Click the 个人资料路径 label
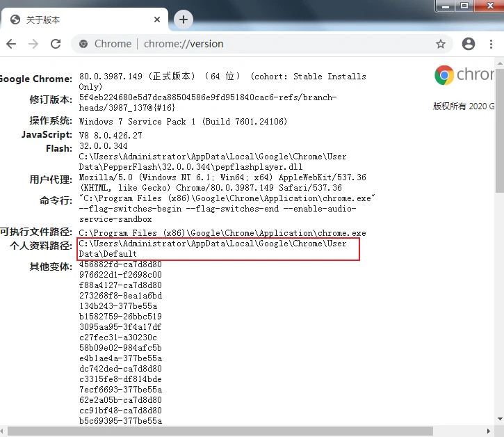This screenshot has width=504, height=437. click(x=41, y=246)
